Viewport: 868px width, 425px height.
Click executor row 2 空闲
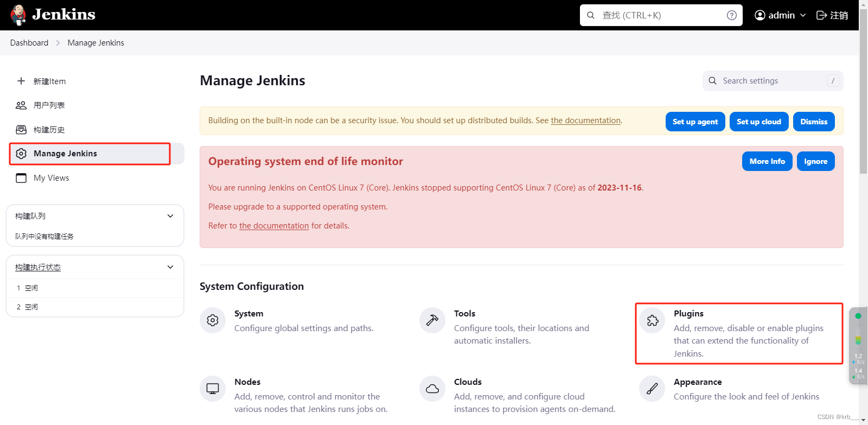coord(95,307)
